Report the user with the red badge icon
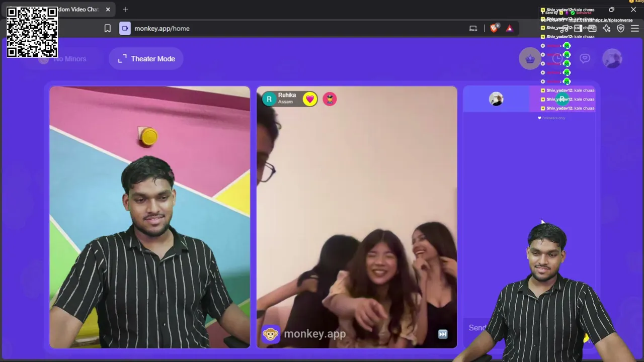Viewport: 644px width, 362px height. click(330, 99)
